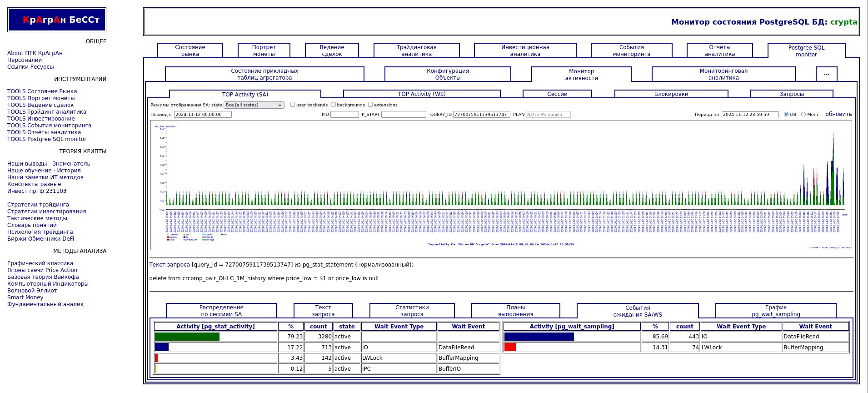Select the Mem radio button
This screenshot has height=393, width=868.
[x=803, y=115]
